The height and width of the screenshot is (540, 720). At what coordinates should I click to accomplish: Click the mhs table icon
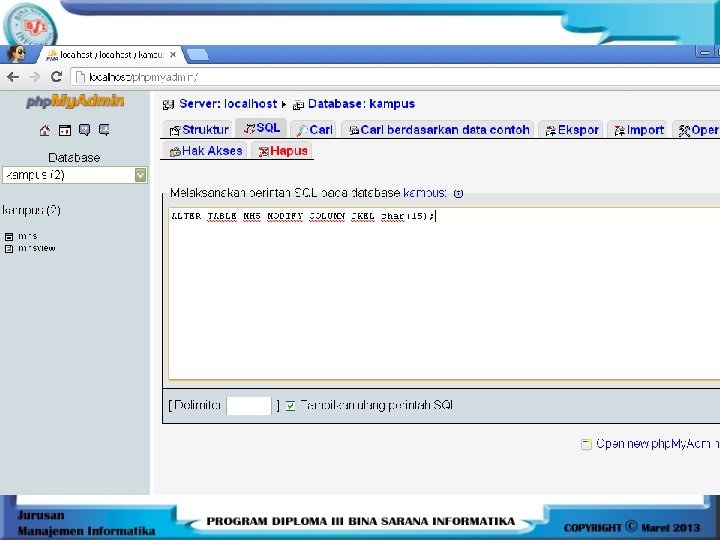(9, 236)
